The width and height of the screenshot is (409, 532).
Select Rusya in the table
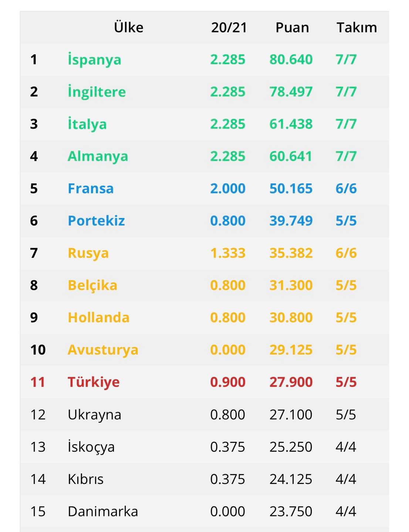click(88, 253)
